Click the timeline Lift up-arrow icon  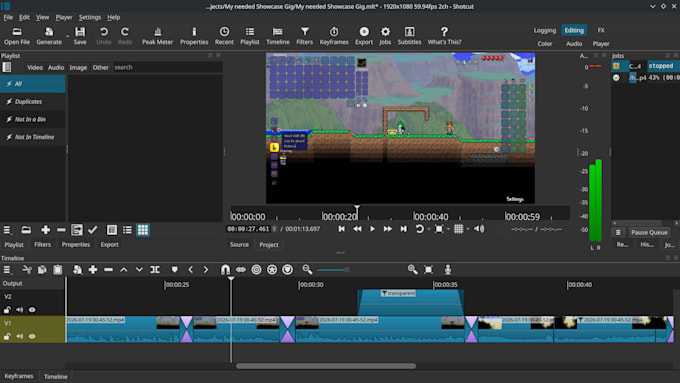point(124,270)
